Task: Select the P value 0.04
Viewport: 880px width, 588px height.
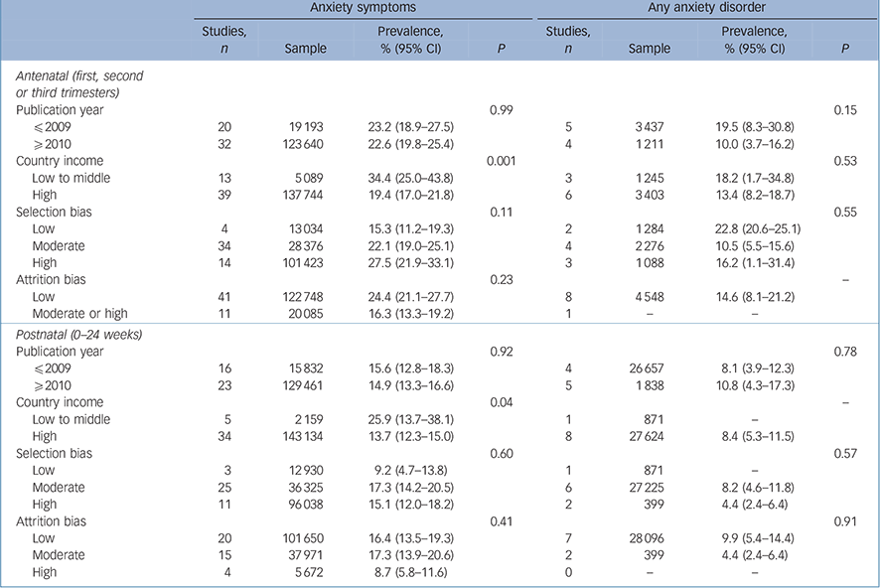Action: coord(502,402)
